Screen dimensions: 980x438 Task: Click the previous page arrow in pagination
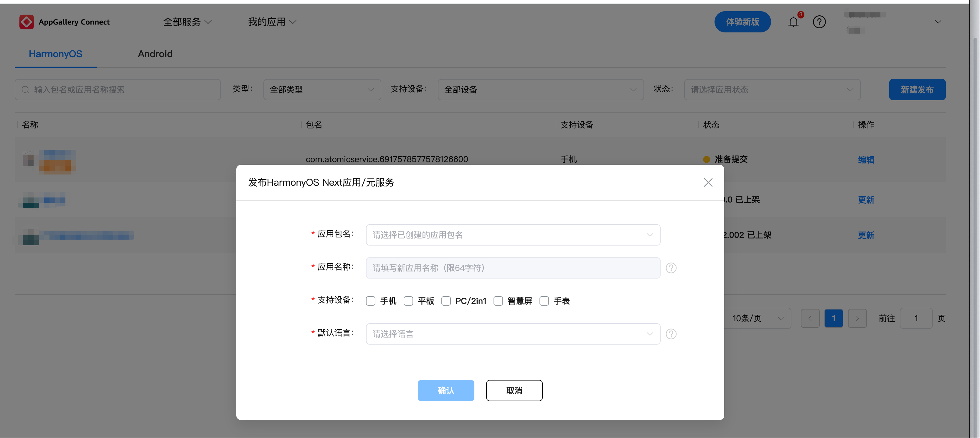click(810, 318)
